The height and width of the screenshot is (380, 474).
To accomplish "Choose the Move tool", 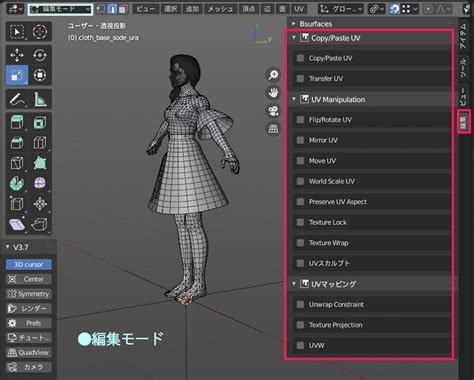I will (17, 55).
